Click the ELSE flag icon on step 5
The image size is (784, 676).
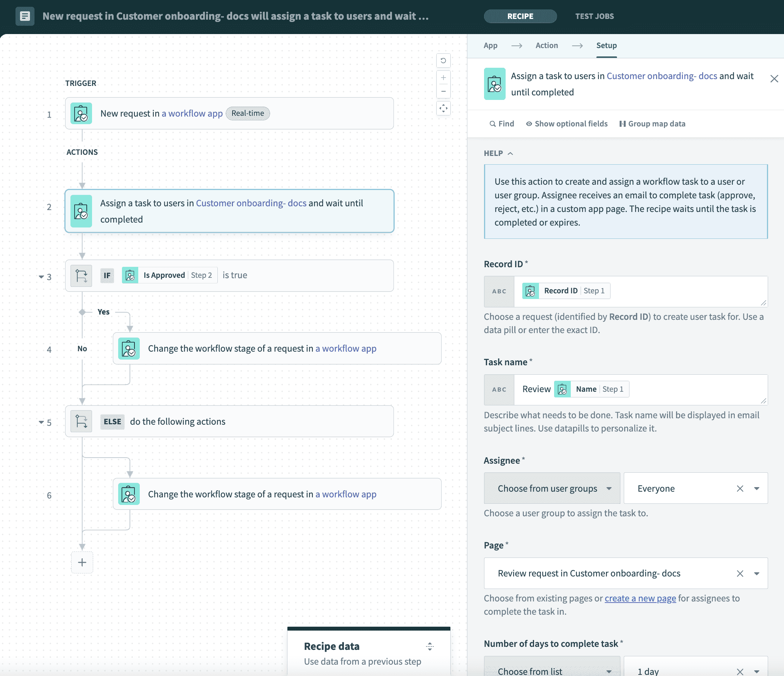pos(81,421)
